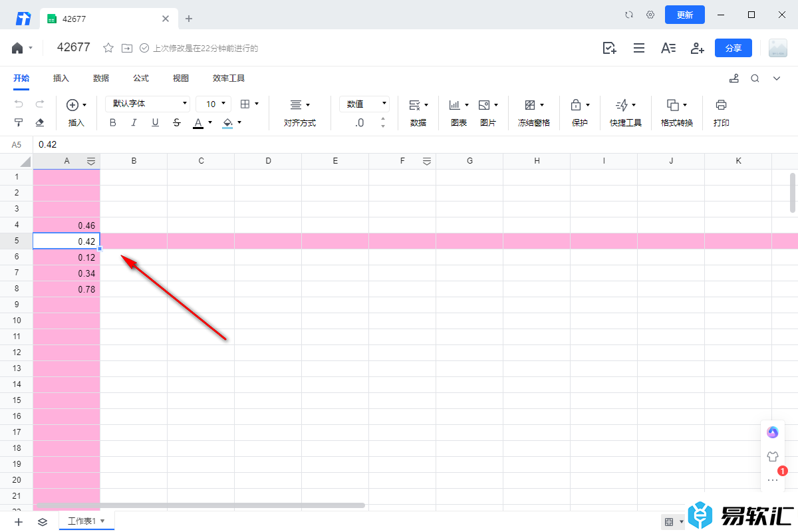Open the font color dropdown arrow
The height and width of the screenshot is (532, 798).
[210, 122]
